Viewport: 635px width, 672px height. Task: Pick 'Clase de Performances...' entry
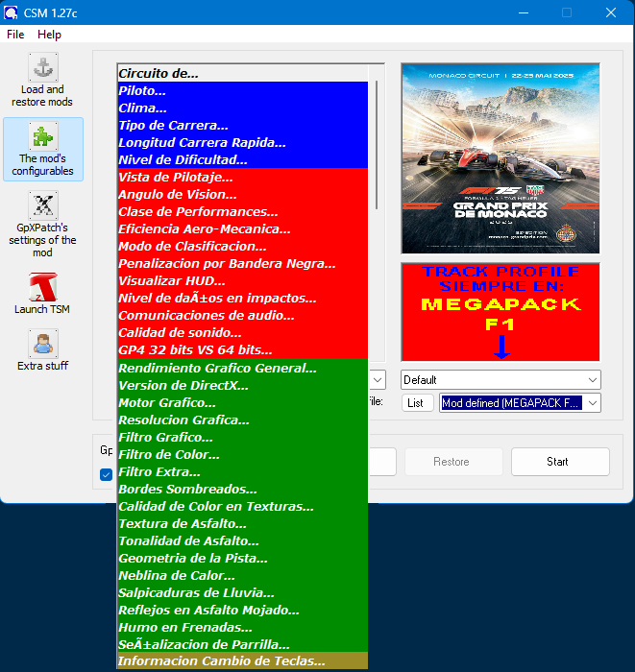[243, 211]
